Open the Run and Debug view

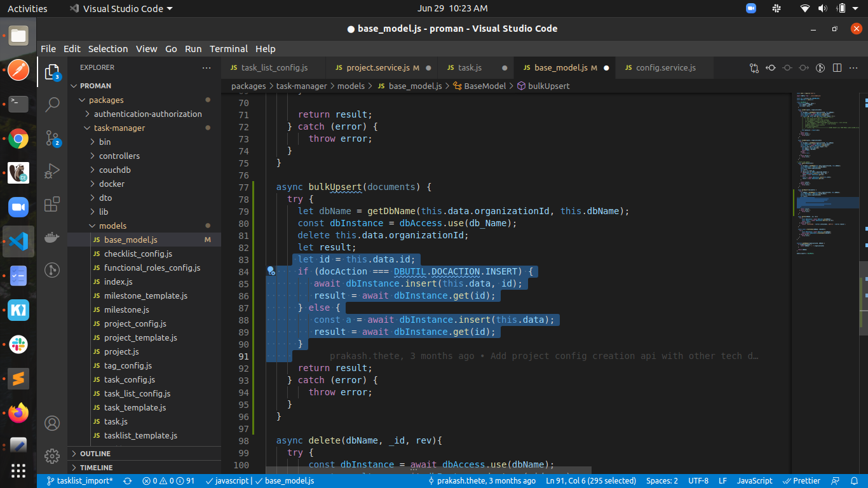pos(52,172)
